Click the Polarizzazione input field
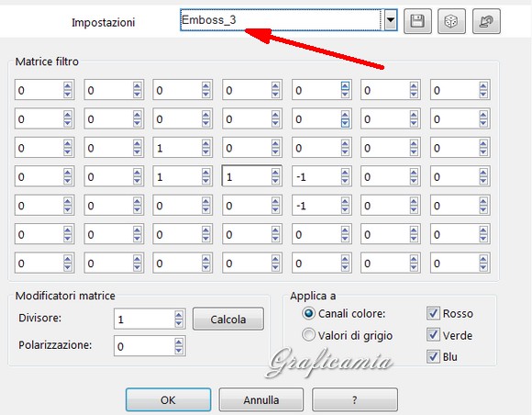 click(x=144, y=346)
